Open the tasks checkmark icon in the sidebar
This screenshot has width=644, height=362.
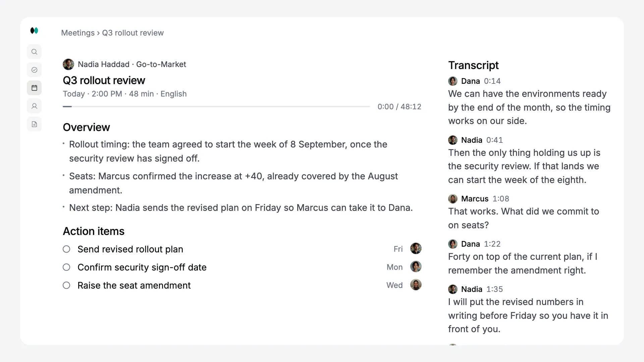(x=34, y=70)
